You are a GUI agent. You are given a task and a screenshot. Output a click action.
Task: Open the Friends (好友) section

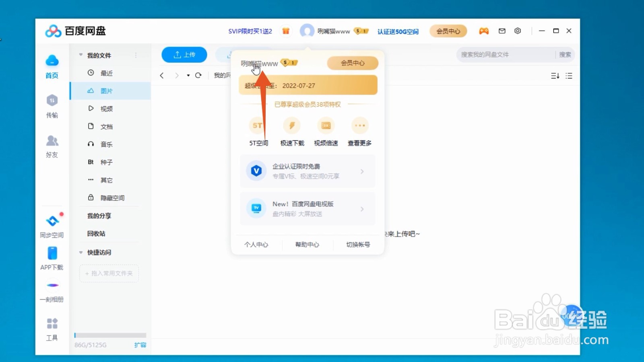pos(52,146)
